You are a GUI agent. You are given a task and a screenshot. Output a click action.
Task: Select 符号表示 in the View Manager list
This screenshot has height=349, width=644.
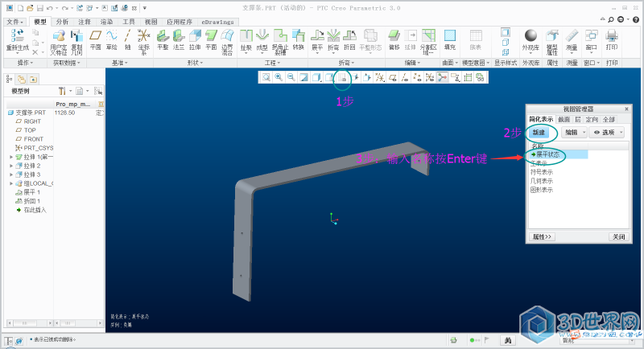(x=541, y=172)
